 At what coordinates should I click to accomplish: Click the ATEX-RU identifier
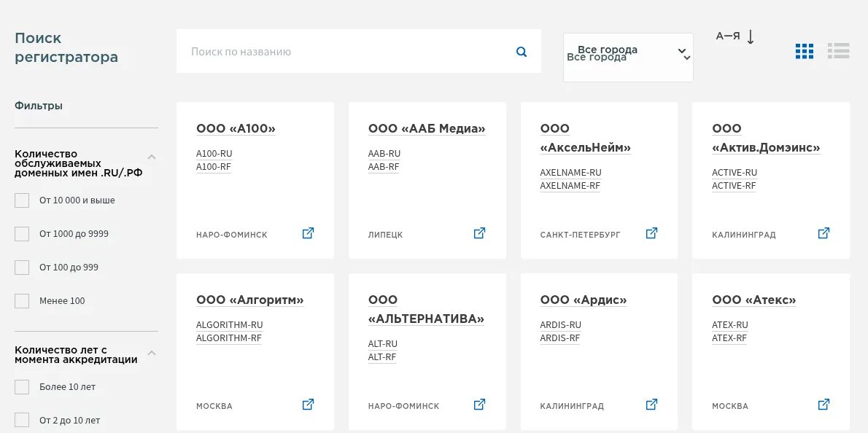coord(730,325)
